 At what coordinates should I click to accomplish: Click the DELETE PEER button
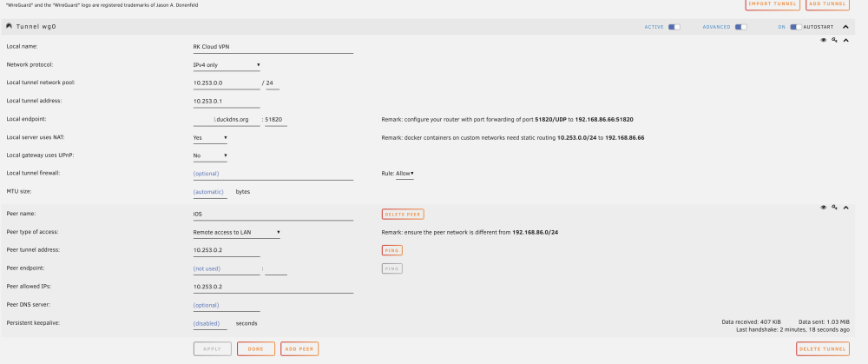[403, 215]
